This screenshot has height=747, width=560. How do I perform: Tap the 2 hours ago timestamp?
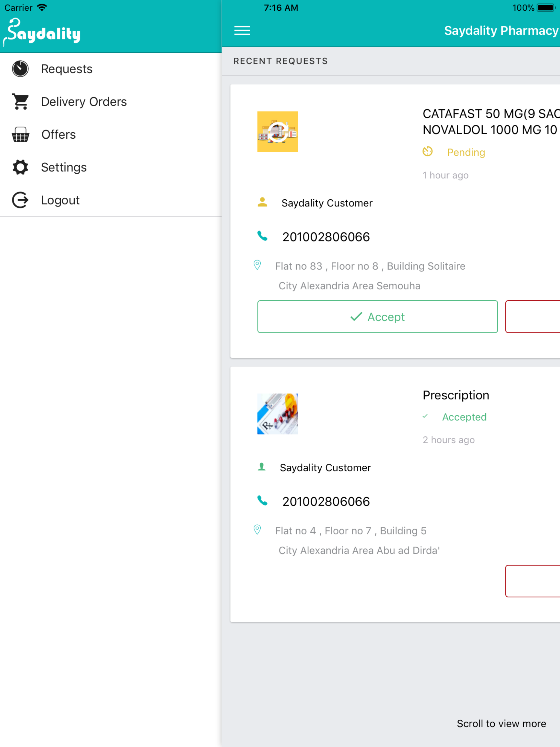point(448,440)
